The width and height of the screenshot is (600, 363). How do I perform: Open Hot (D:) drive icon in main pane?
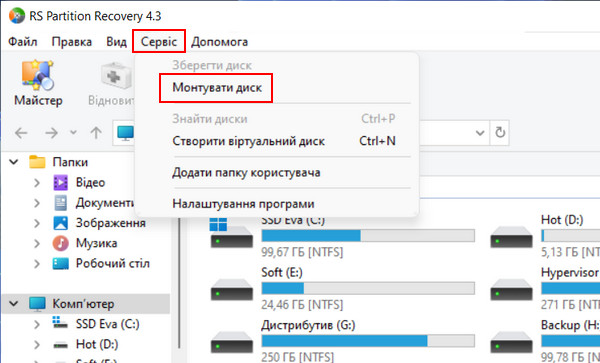tap(511, 237)
